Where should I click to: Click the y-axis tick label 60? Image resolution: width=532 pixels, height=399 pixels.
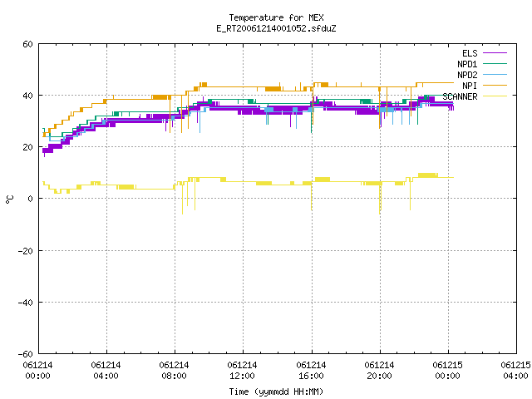coord(27,44)
